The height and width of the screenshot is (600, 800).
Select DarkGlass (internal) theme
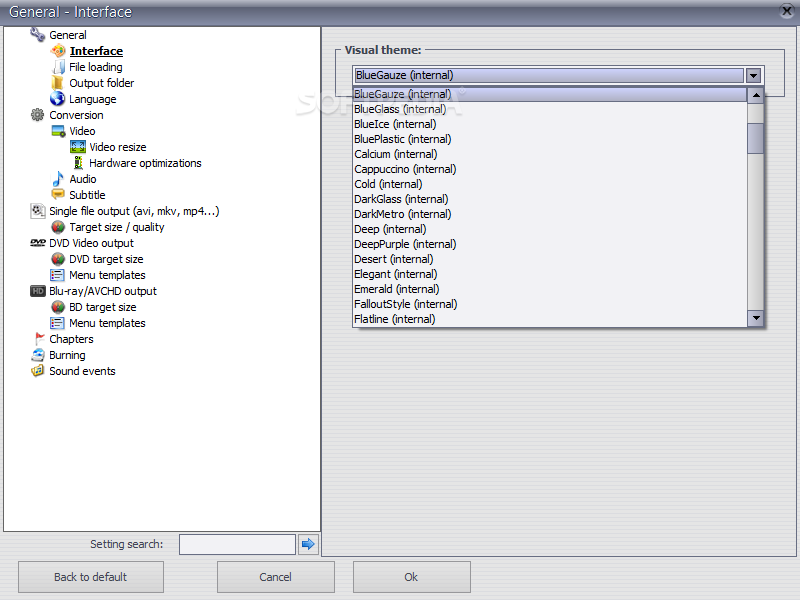[550, 199]
